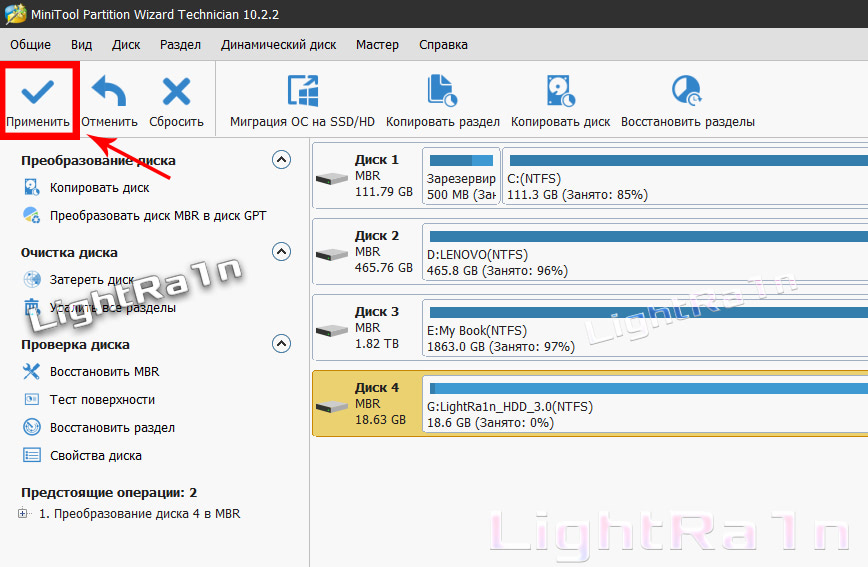This screenshot has height=567, width=868.
Task: Click Диск 4 size text 18.63 GB
Action: click(x=380, y=419)
